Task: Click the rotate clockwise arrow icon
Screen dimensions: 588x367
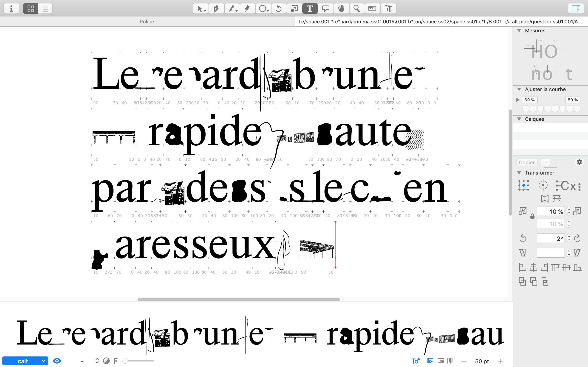Action: [577, 238]
